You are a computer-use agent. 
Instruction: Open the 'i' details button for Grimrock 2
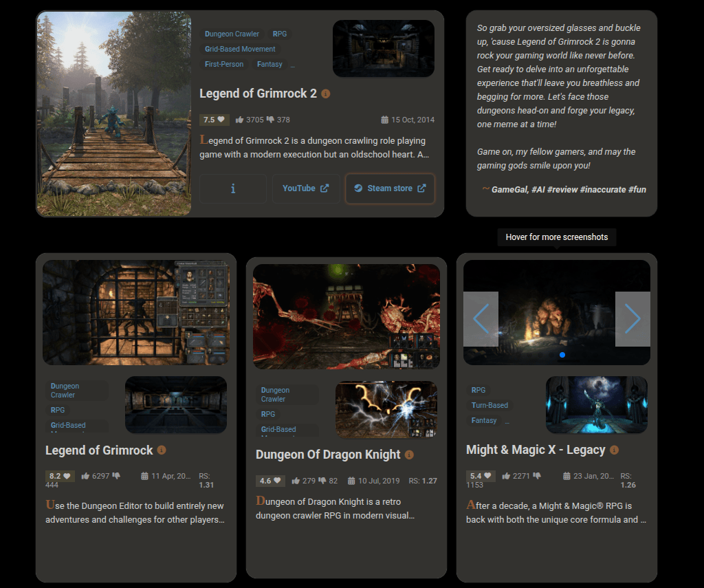click(x=233, y=188)
